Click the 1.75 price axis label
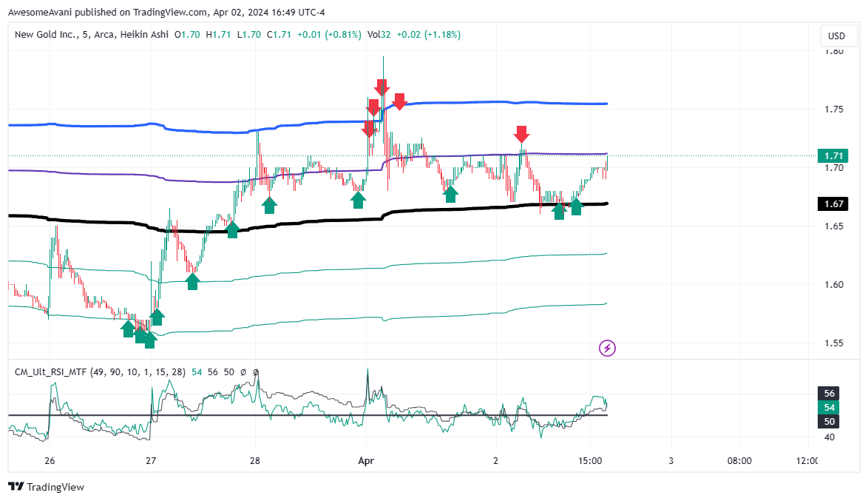The height and width of the screenshot is (501, 868). click(x=834, y=110)
